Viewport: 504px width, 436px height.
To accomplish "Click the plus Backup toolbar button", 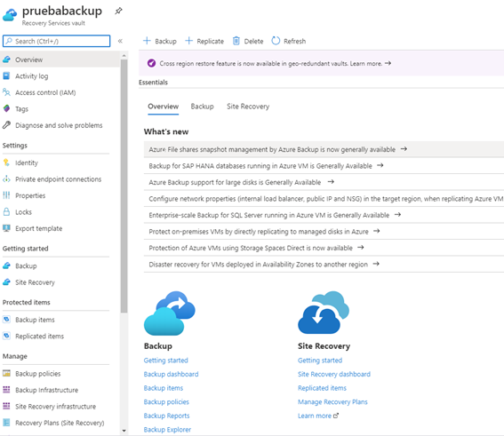I will [160, 41].
